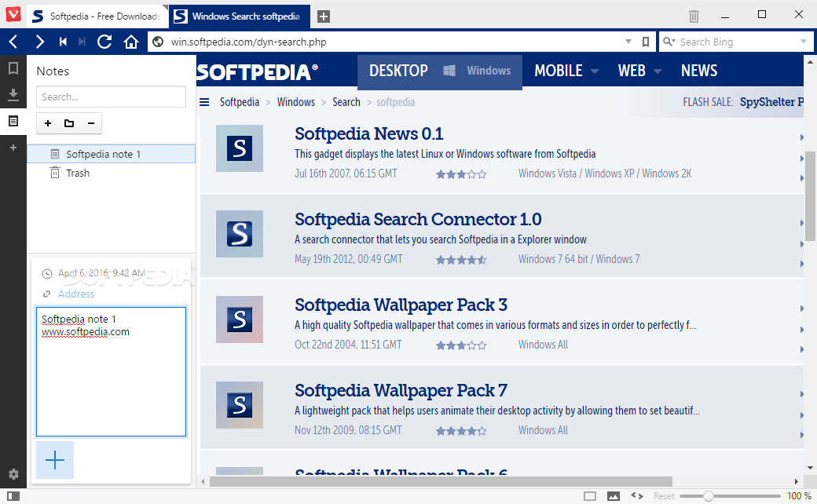Screen dimensions: 817x504
Task: Go to the Home page
Action: [130, 42]
